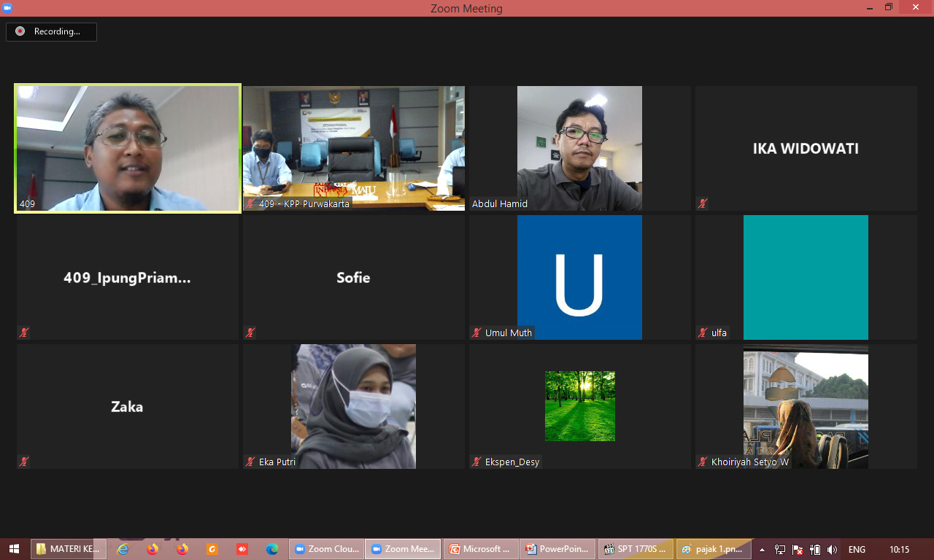Click the taskbar clock showing 10:15
The image size is (934, 560).
tap(899, 550)
